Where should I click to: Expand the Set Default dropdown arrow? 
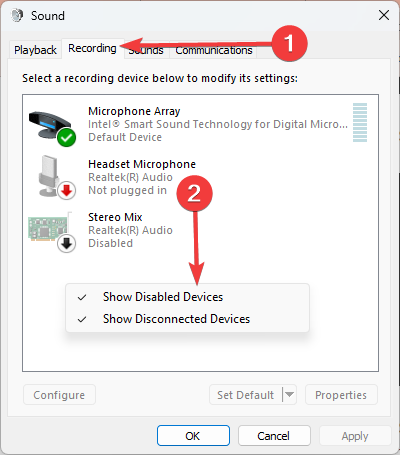[289, 395]
